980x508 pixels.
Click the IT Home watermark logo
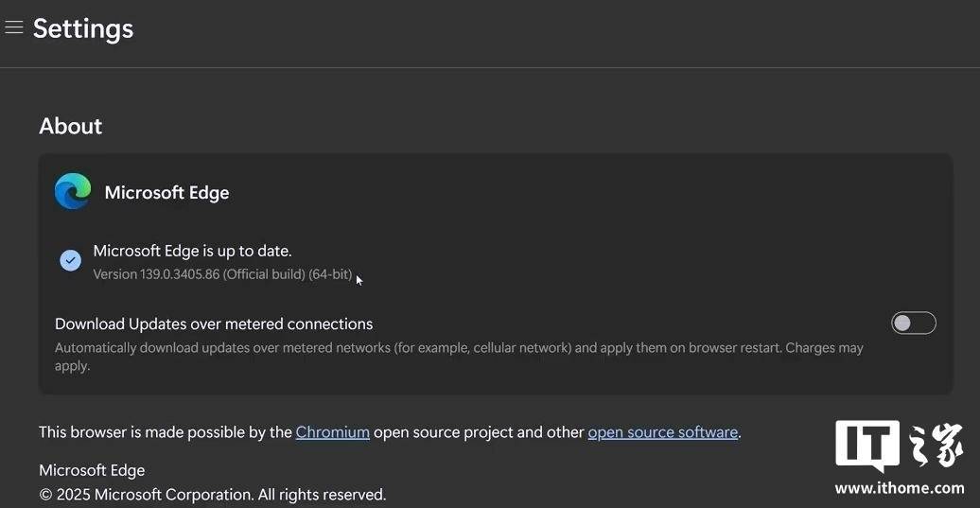(899, 445)
